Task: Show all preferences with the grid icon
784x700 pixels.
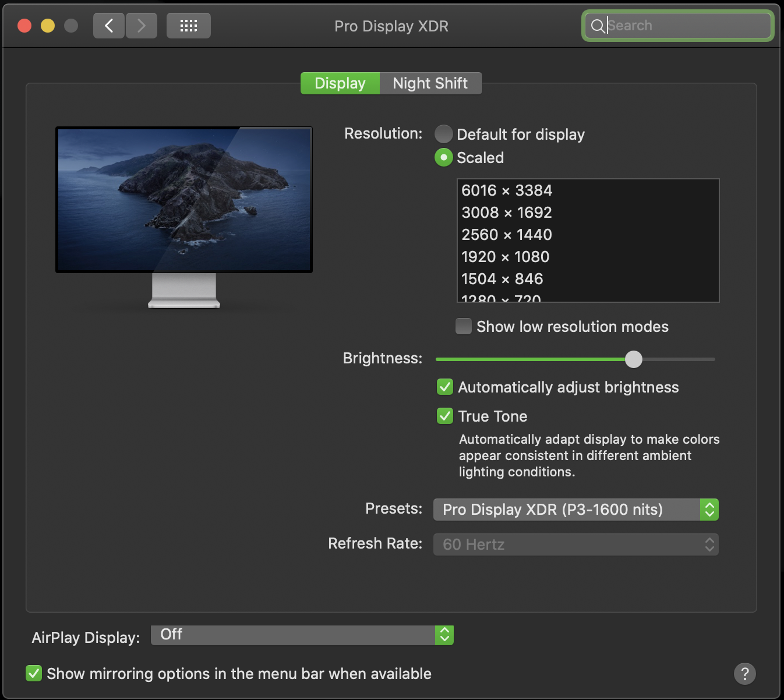Action: pos(189,26)
